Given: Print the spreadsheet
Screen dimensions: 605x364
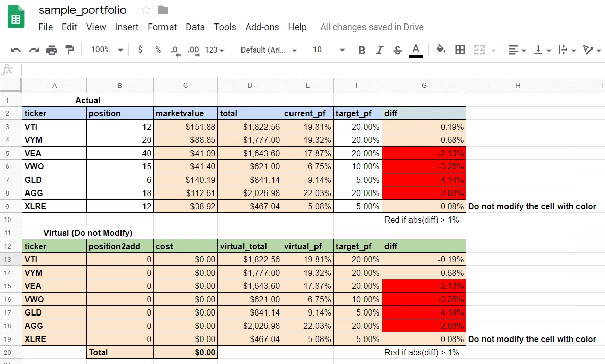Looking at the screenshot, I should [52, 50].
